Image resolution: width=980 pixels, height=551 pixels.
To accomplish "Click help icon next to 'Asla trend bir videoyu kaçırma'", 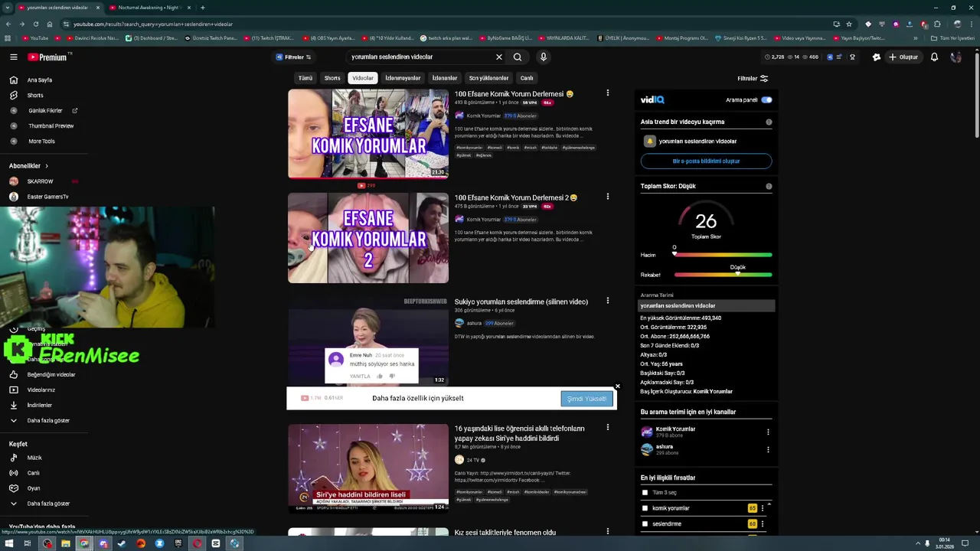I will coord(769,122).
